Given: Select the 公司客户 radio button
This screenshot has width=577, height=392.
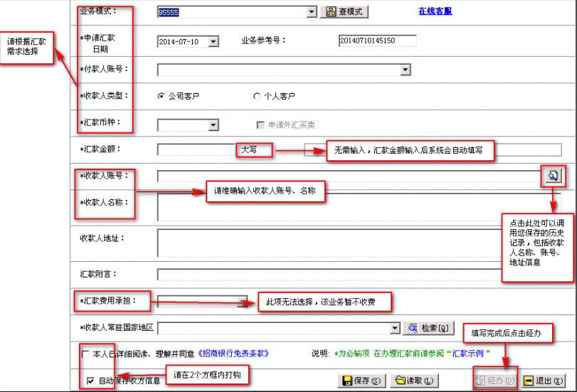Looking at the screenshot, I should 162,96.
